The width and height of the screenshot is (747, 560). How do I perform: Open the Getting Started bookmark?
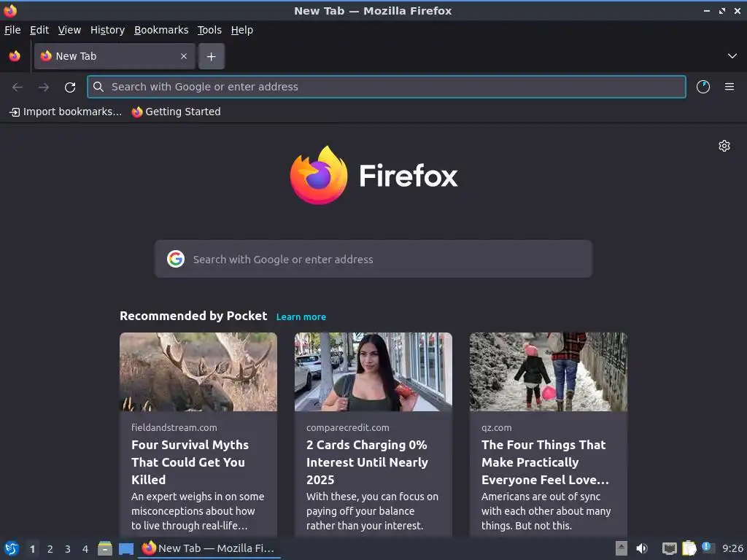click(x=177, y=112)
